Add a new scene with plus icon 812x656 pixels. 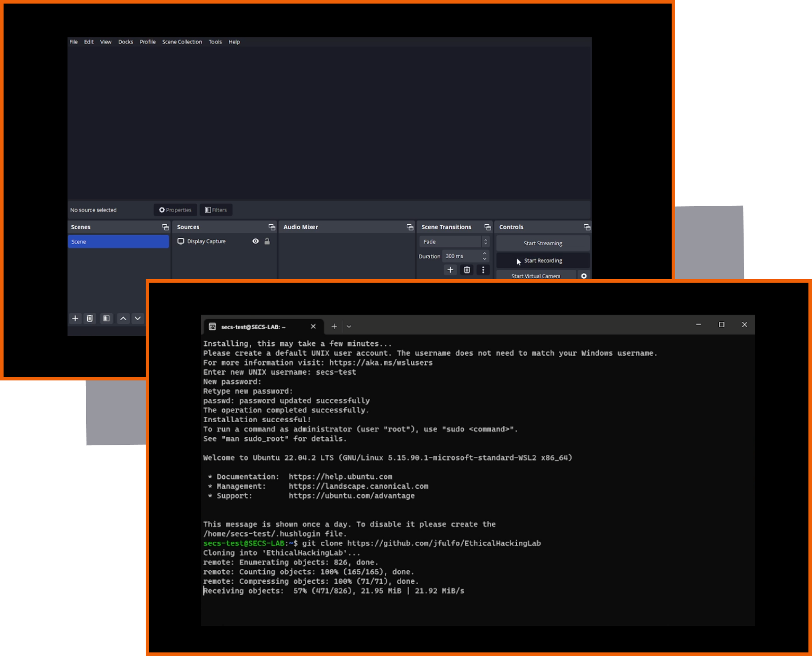[x=75, y=318]
